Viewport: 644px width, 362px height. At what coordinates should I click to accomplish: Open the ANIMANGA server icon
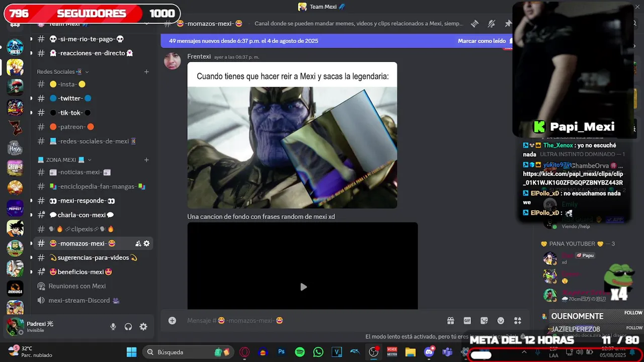[x=15, y=288]
